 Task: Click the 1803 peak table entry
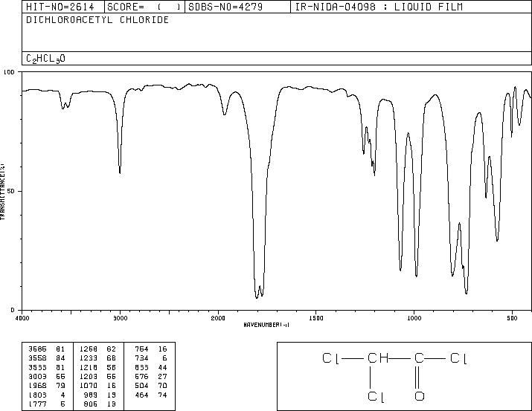click(x=46, y=395)
